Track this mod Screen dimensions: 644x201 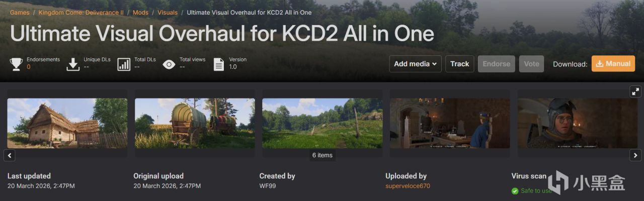pos(460,64)
